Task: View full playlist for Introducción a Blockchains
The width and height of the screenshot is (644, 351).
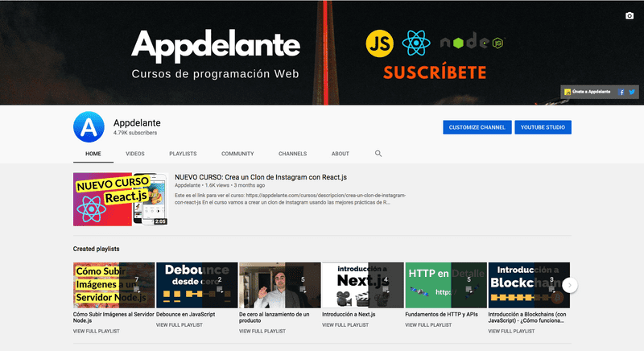Action: pos(511,331)
